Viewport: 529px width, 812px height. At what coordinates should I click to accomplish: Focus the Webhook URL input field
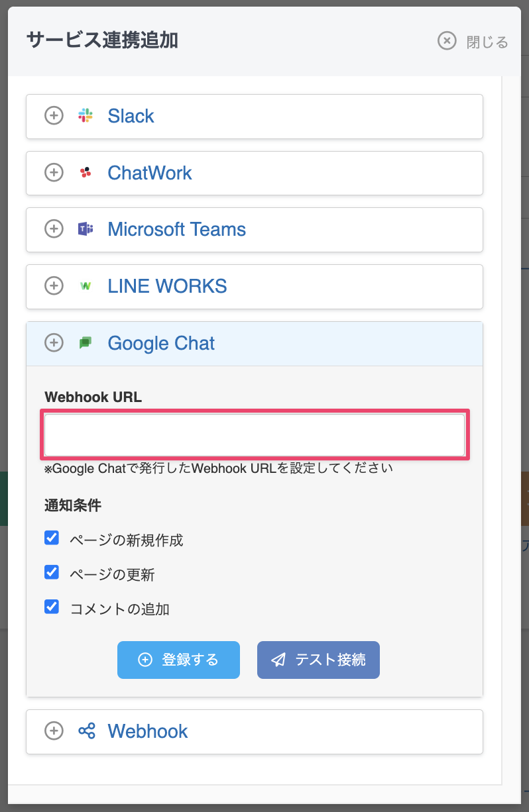(255, 435)
